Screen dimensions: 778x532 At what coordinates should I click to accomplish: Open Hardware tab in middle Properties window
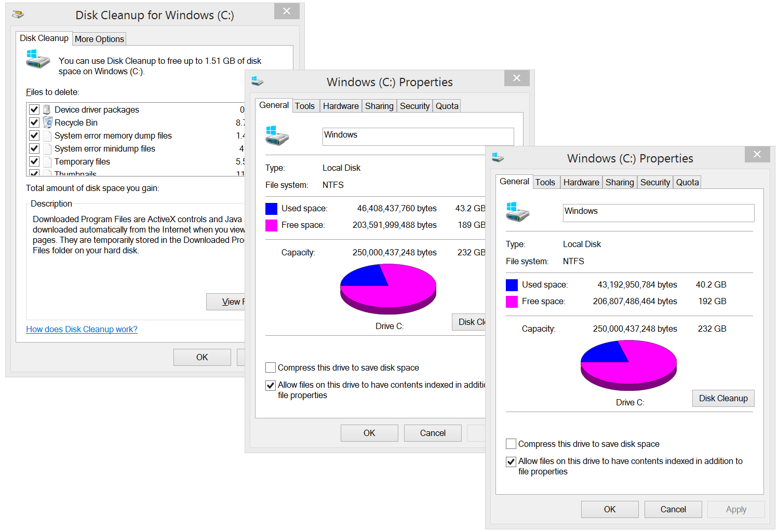coord(341,106)
